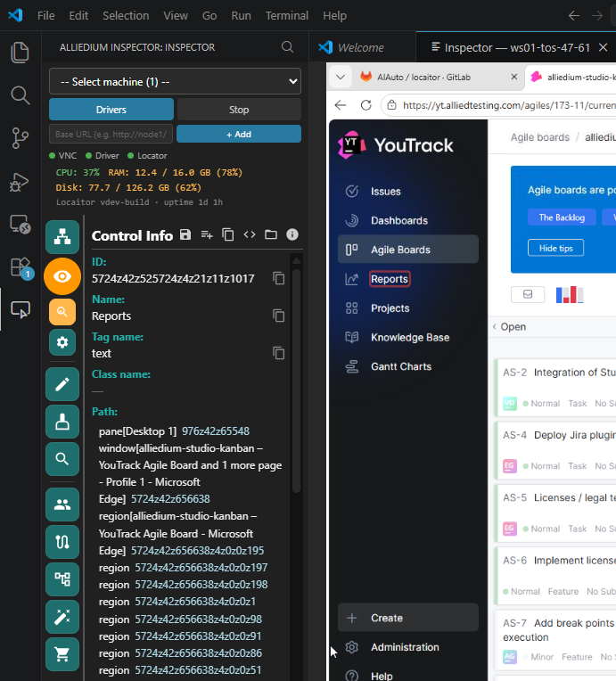Click the Stop button
616x681 pixels.
pyautogui.click(x=239, y=110)
